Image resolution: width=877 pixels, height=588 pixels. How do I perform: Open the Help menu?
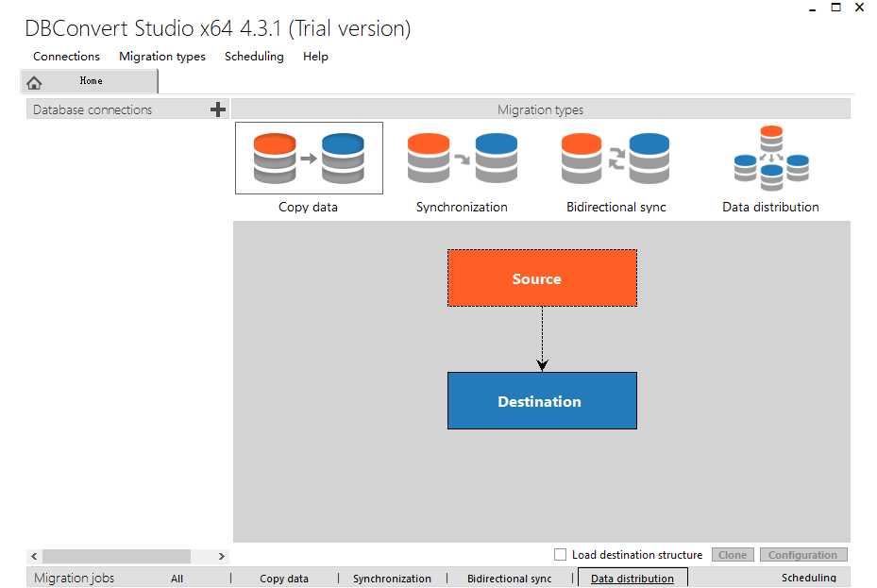(x=315, y=57)
